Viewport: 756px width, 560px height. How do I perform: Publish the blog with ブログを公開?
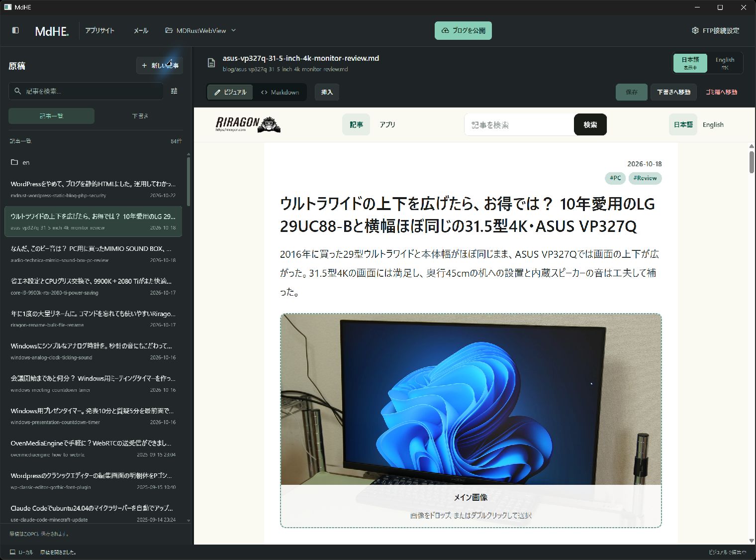[463, 30]
